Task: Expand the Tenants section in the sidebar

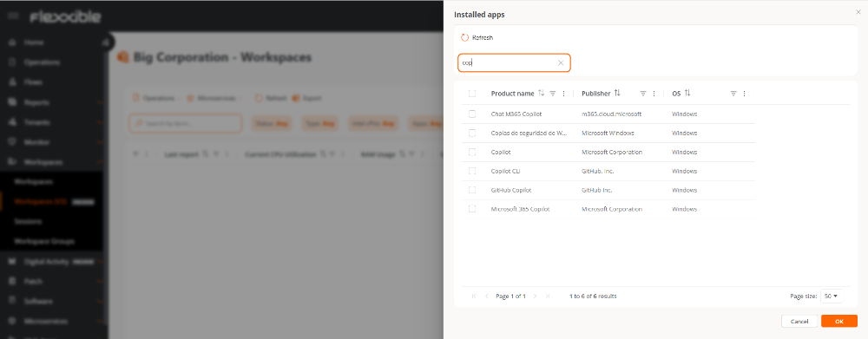Action: pyautogui.click(x=100, y=122)
